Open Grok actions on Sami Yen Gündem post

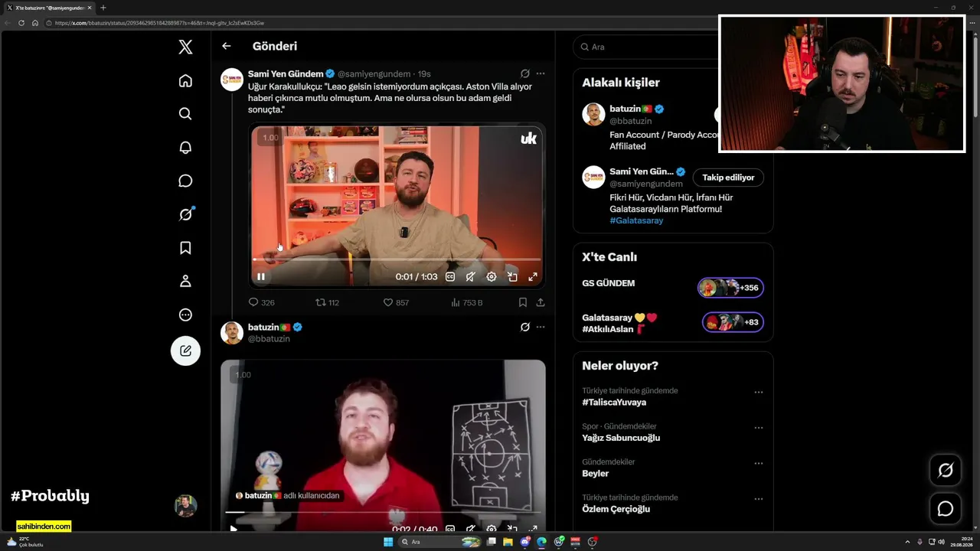tap(525, 73)
